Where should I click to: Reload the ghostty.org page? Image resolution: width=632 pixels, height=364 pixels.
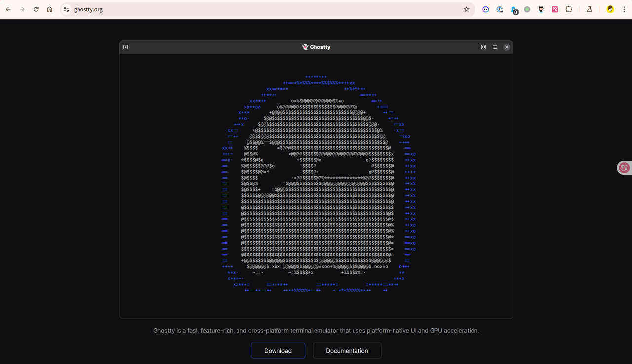click(x=36, y=9)
